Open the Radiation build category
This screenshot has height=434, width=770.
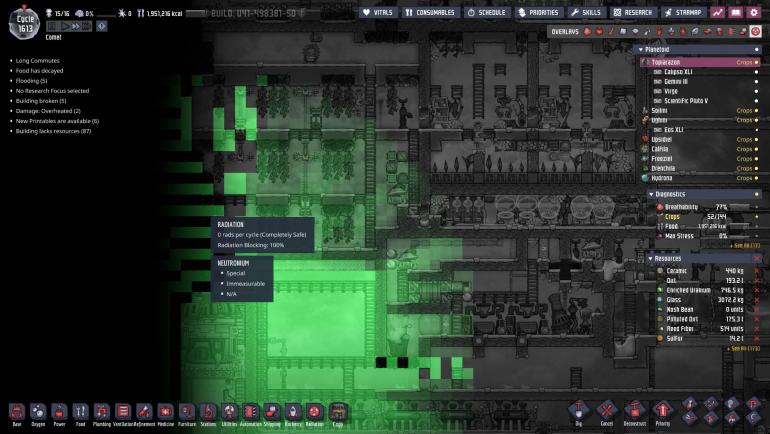pyautogui.click(x=314, y=415)
